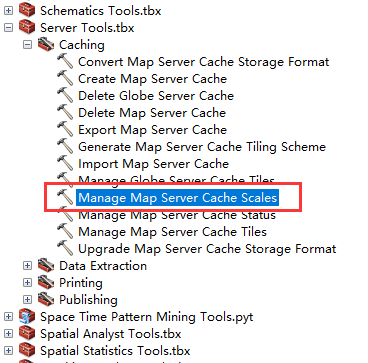
Task: Expand Spatial Statistics Tools.tbx toolbox
Action: point(8,351)
